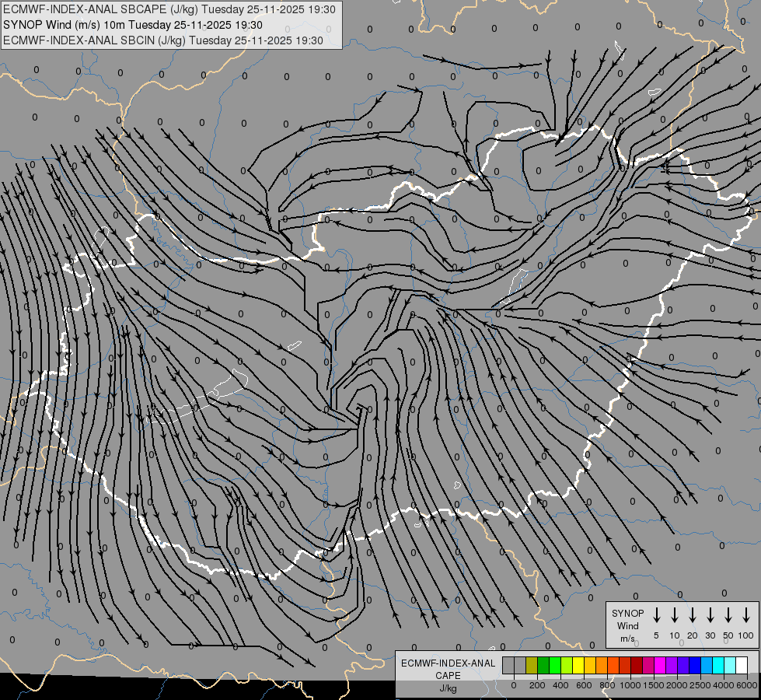Viewport: 761px width, 700px height.
Task: Click the 1500 tick label on the CAPE scale
Action: coord(654,685)
